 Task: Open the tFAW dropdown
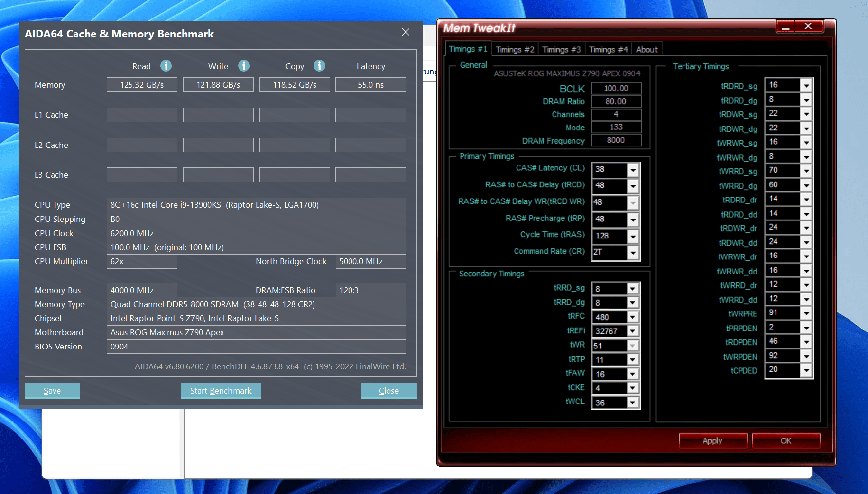tap(632, 374)
